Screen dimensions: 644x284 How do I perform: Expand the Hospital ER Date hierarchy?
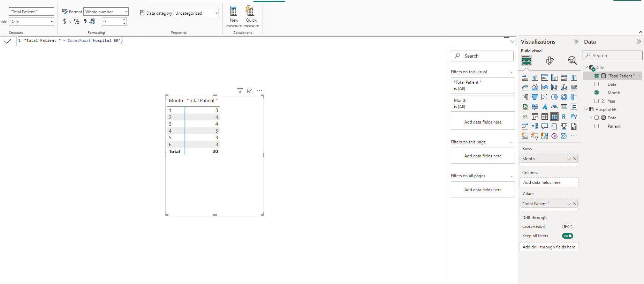click(x=591, y=118)
